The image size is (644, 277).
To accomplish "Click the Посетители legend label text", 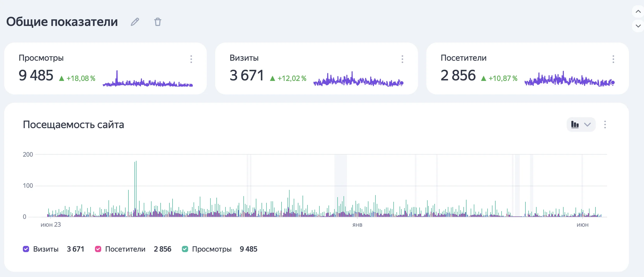I will [x=125, y=249].
